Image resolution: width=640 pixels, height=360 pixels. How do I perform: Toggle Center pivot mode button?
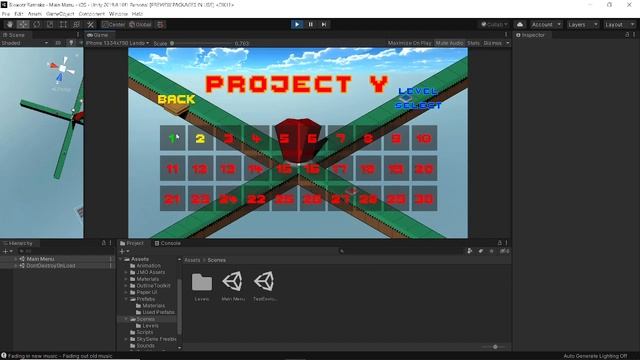tap(114, 24)
